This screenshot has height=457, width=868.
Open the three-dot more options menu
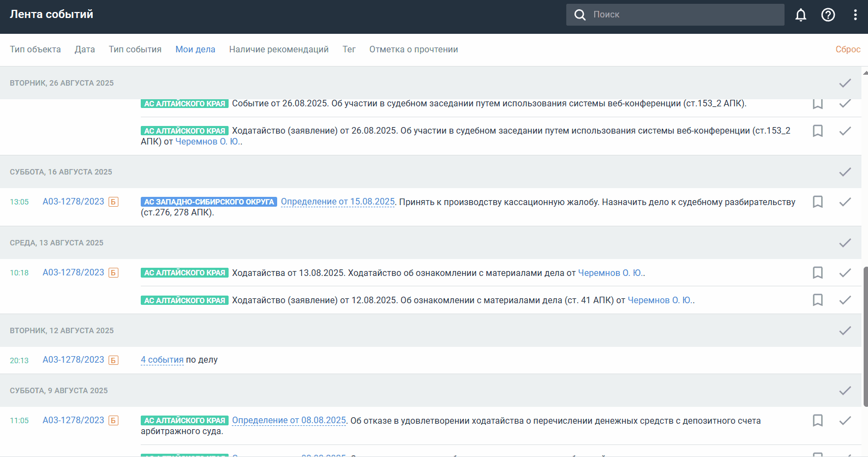click(855, 15)
